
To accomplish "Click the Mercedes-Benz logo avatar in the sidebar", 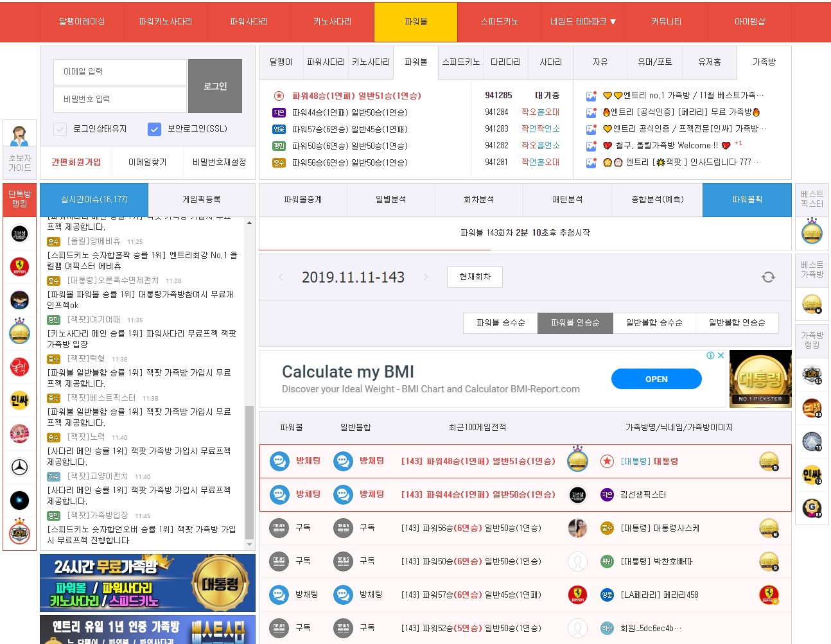I will point(19,467).
